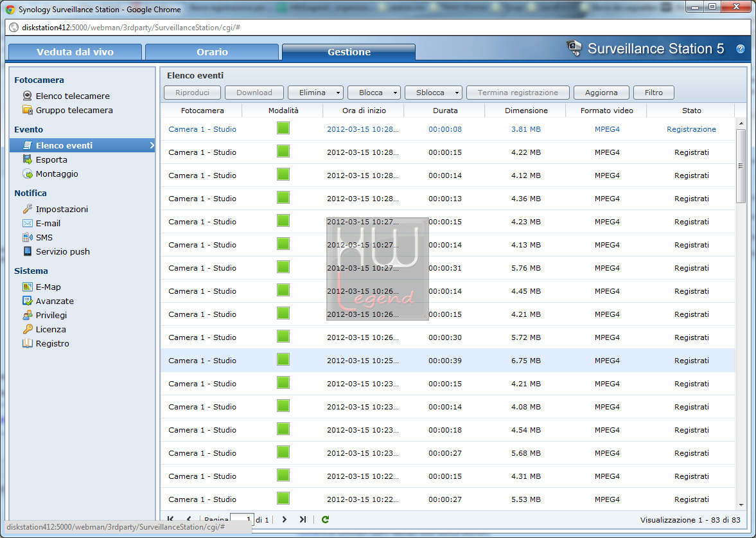Open the Sblocca dropdown menu
Image resolution: width=756 pixels, height=538 pixels.
tap(434, 93)
